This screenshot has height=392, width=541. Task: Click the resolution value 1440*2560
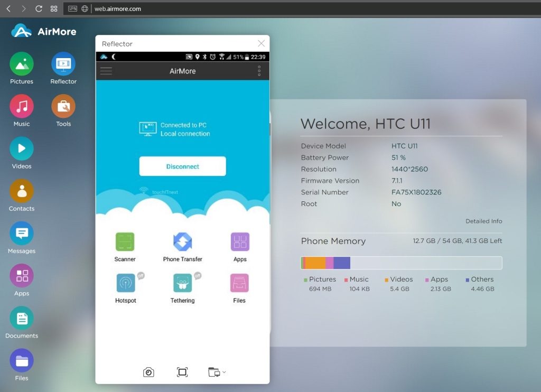click(409, 169)
